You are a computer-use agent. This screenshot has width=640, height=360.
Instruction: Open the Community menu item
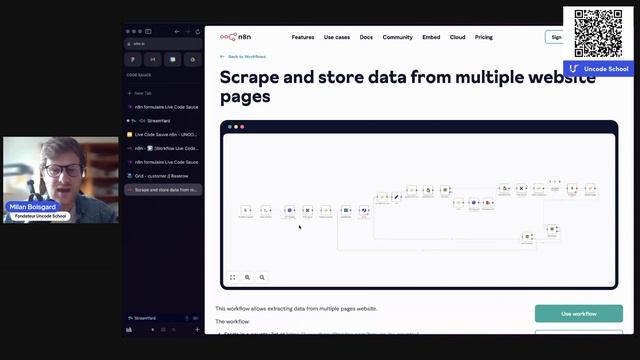click(x=398, y=37)
